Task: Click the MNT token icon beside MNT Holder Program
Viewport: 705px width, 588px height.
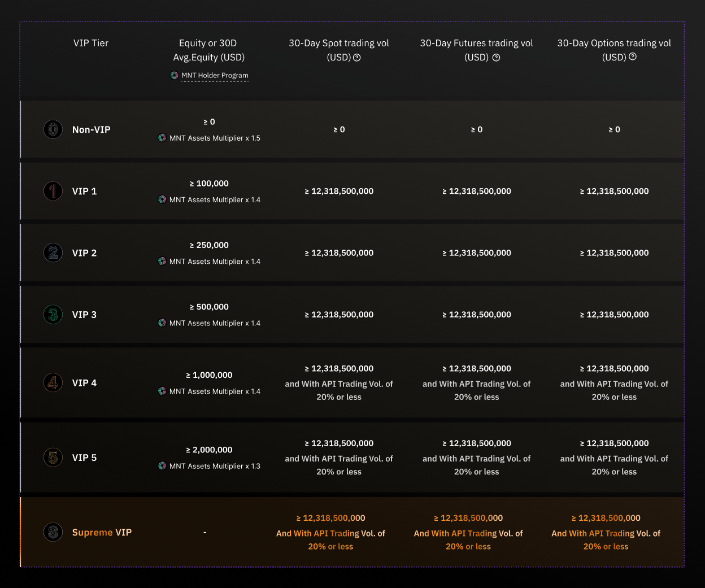Action: pos(174,75)
